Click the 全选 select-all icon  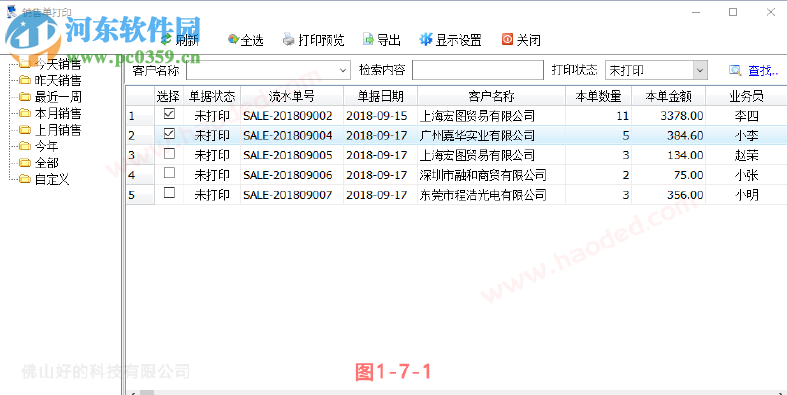[x=233, y=39]
